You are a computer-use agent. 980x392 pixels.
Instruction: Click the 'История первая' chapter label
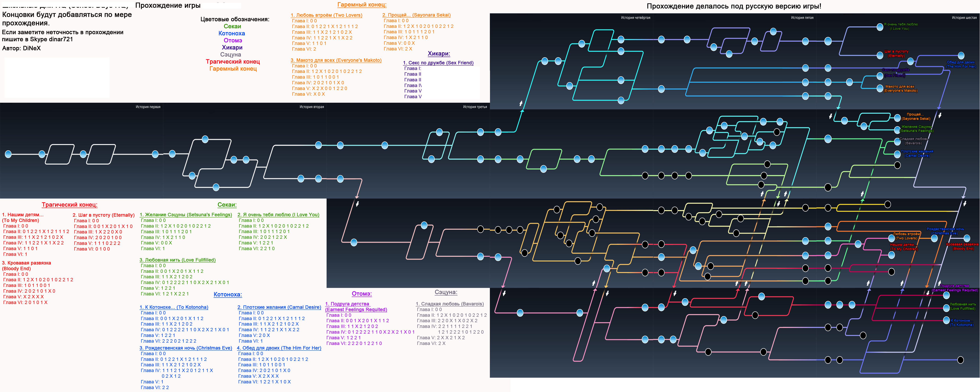coord(148,107)
